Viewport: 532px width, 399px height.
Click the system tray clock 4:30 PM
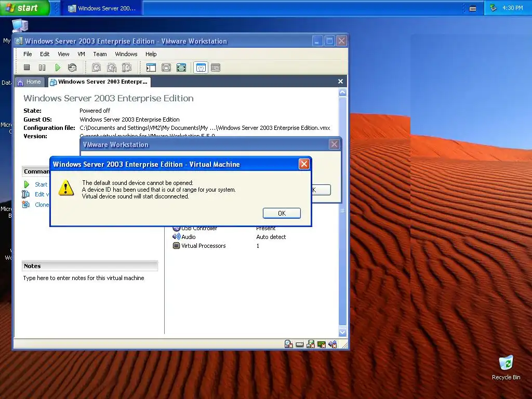[513, 8]
